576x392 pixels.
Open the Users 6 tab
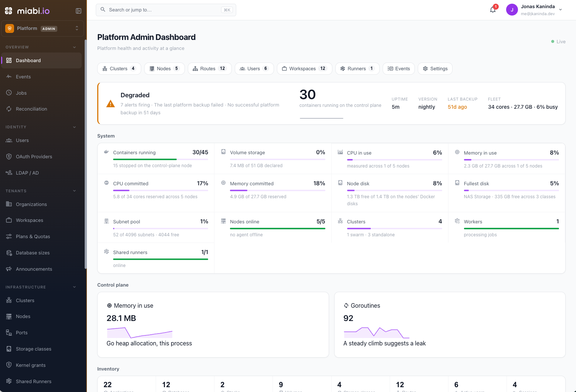click(x=254, y=68)
